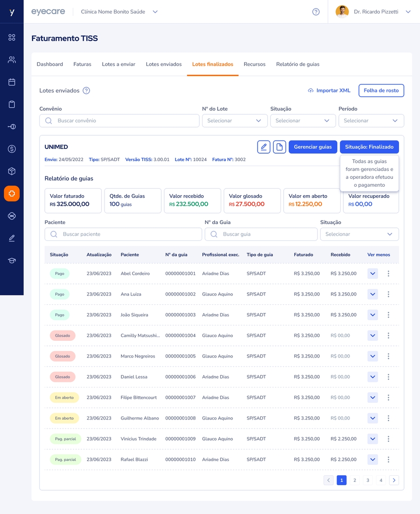420x514 pixels.
Task: Expand the Nº do Lote dropdown
Action: coord(235,120)
